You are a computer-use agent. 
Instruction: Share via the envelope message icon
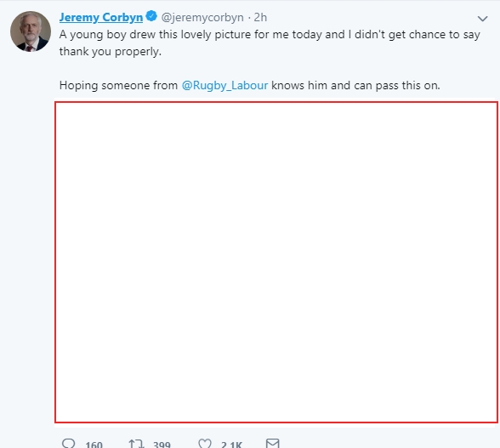(x=273, y=443)
